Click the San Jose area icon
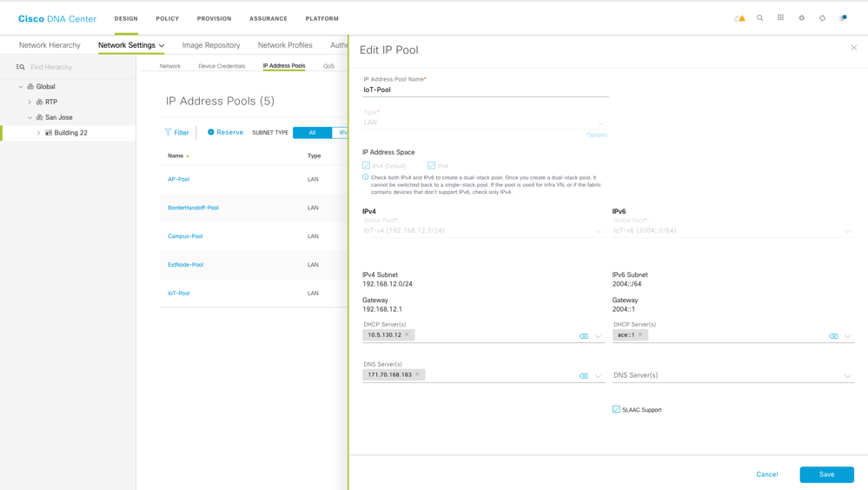Image resolution: width=868 pixels, height=490 pixels. coord(39,117)
